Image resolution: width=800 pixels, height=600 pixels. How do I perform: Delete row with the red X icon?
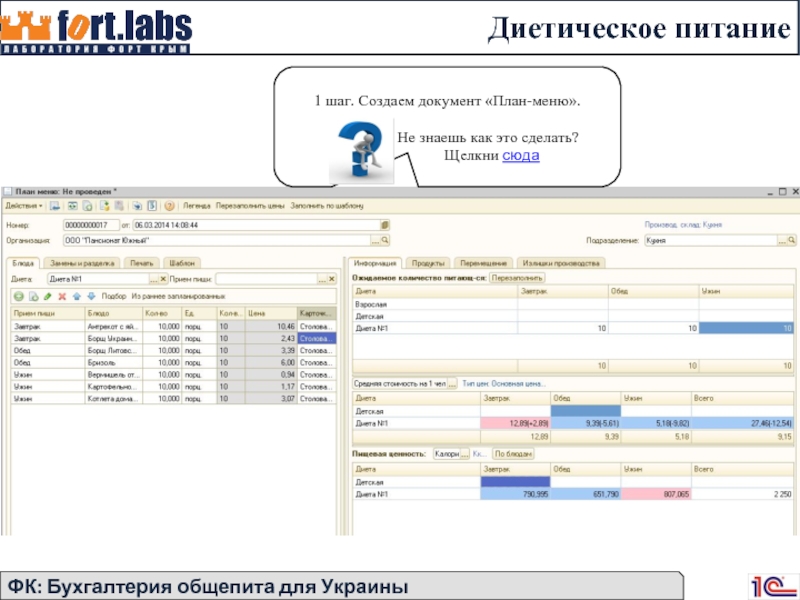[x=62, y=296]
